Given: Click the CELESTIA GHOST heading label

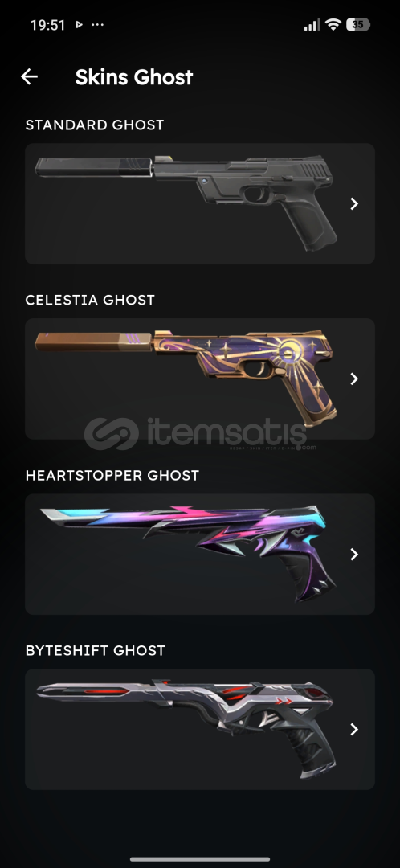Looking at the screenshot, I should click(90, 300).
